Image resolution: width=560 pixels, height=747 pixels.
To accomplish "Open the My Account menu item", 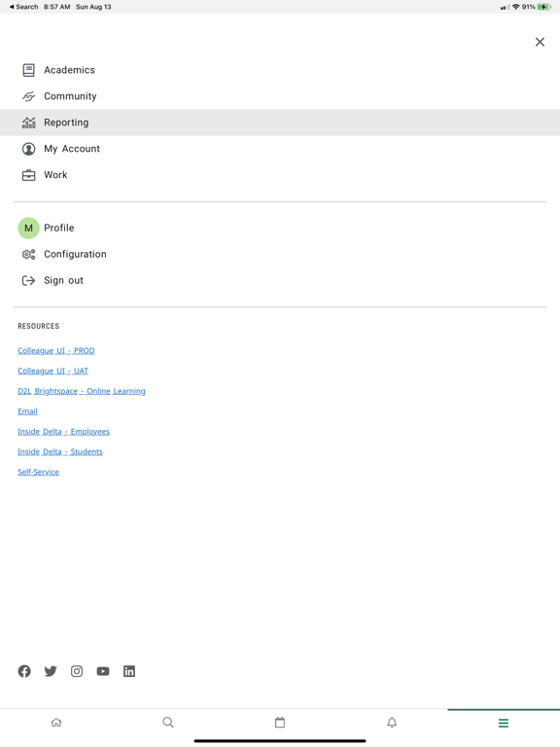I will point(280,149).
